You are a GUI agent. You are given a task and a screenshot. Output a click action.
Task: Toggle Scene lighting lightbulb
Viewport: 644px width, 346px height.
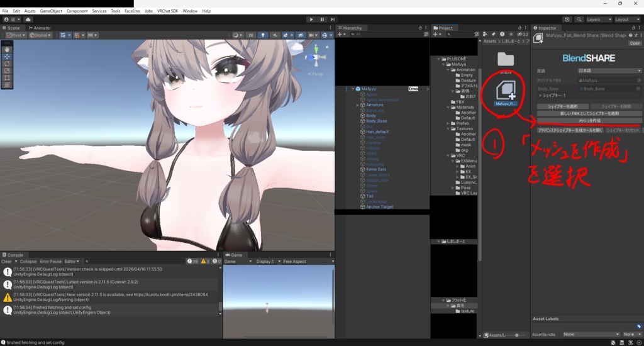[x=263, y=35]
